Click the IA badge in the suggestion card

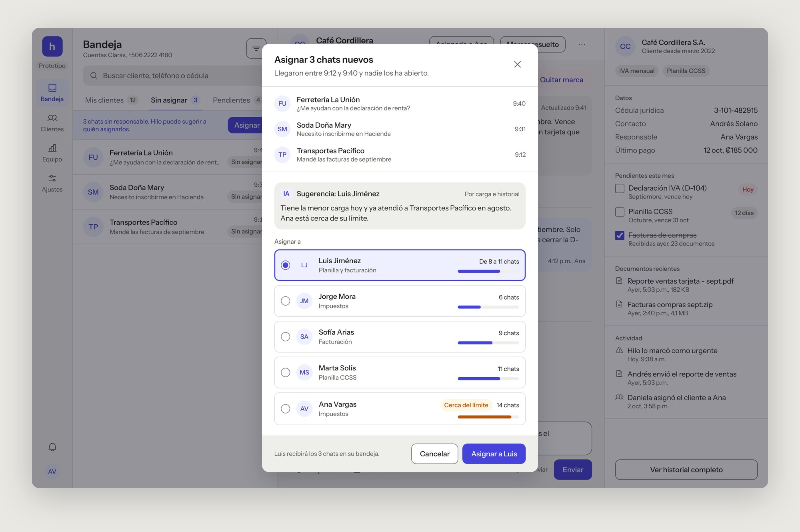(286, 194)
